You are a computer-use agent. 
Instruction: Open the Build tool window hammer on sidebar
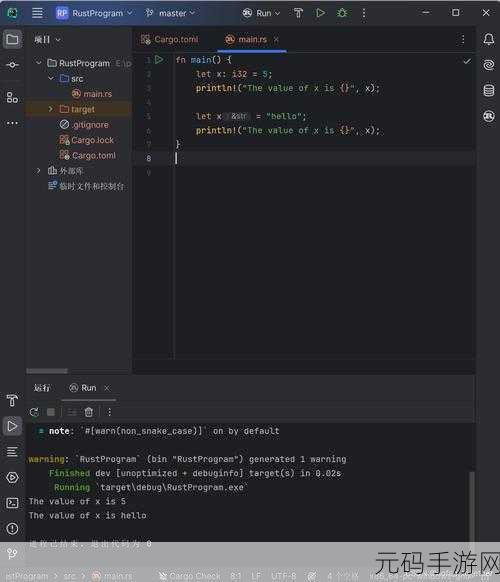pos(12,400)
